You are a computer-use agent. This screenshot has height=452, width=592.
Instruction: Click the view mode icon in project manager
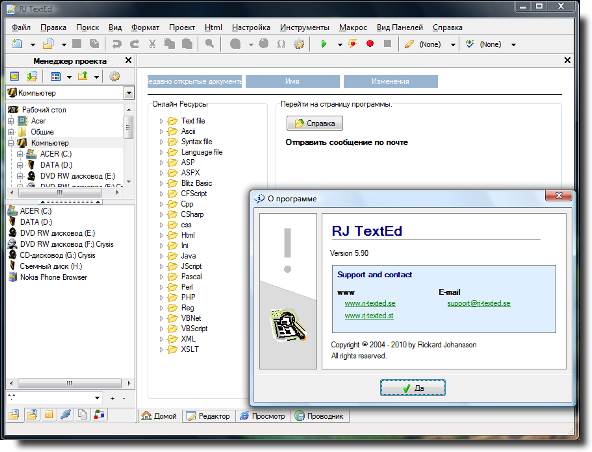pos(56,76)
